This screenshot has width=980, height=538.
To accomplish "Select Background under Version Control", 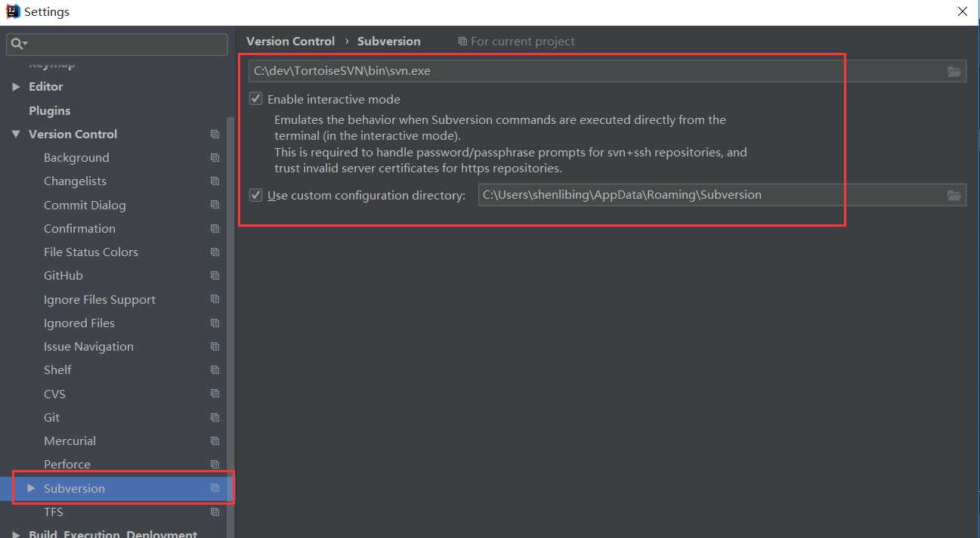I will [x=76, y=157].
